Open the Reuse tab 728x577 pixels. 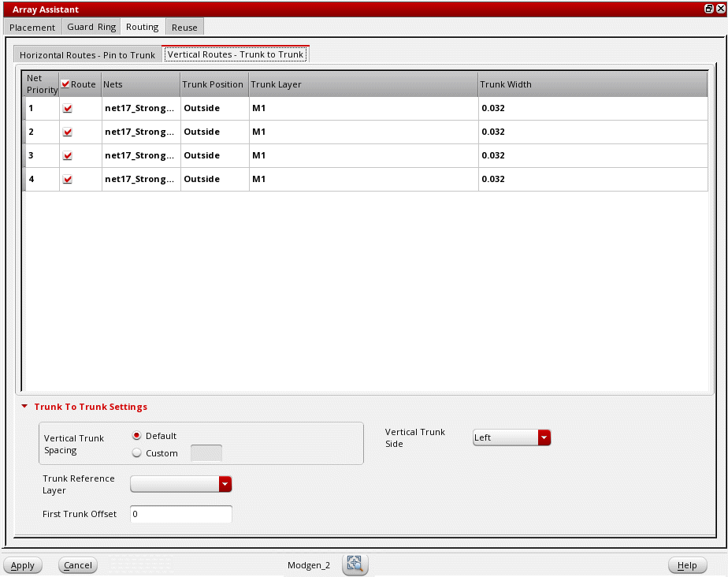[184, 27]
